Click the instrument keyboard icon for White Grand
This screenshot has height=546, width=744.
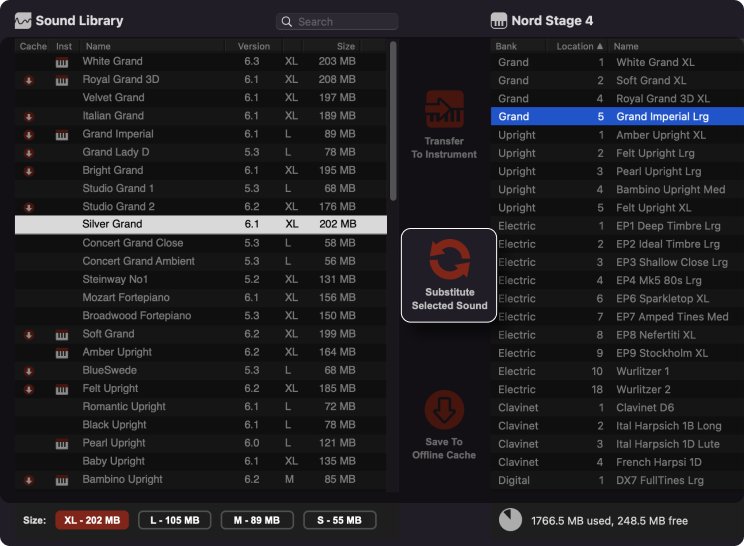tap(62, 62)
